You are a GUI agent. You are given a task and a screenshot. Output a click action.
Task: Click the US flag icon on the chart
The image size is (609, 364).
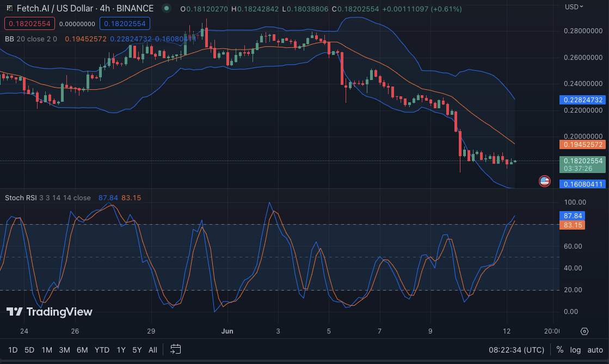pyautogui.click(x=544, y=181)
